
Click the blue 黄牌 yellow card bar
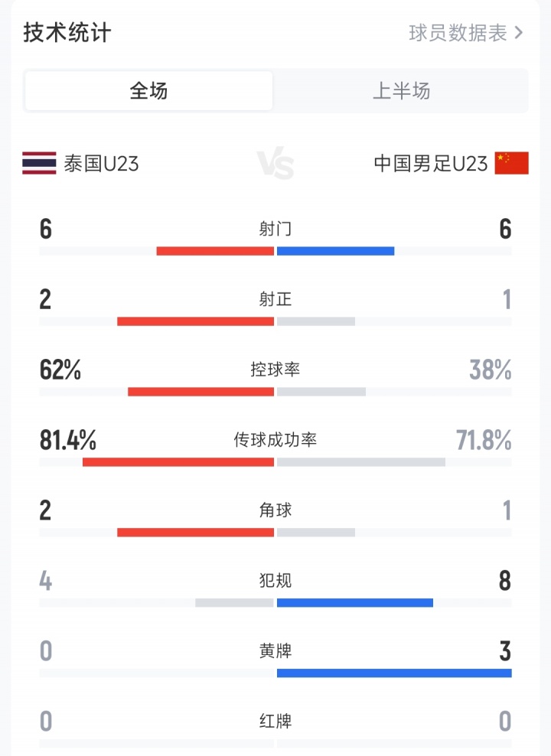394,673
